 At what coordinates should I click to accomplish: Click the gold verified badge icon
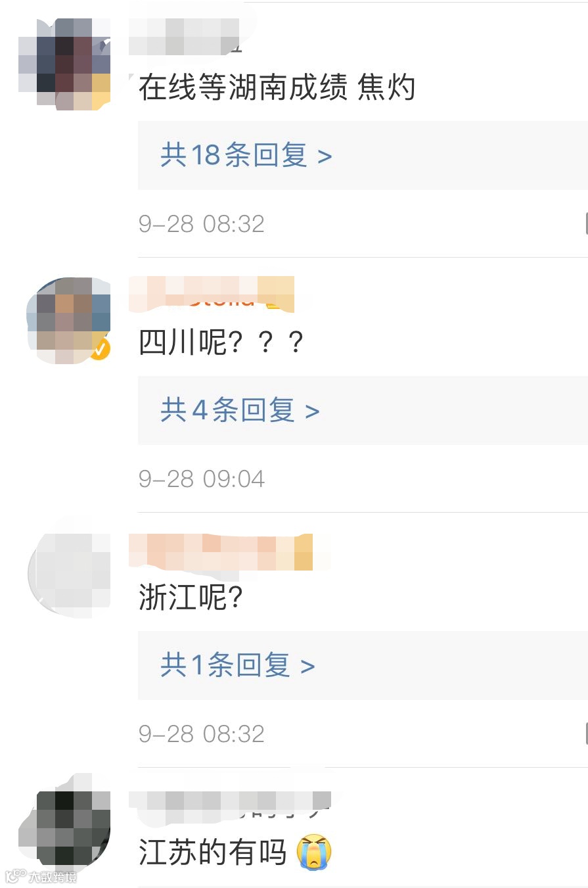[x=100, y=350]
